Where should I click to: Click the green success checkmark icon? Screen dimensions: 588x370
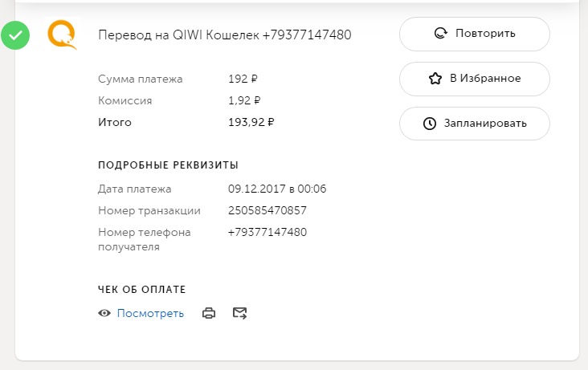[15, 35]
